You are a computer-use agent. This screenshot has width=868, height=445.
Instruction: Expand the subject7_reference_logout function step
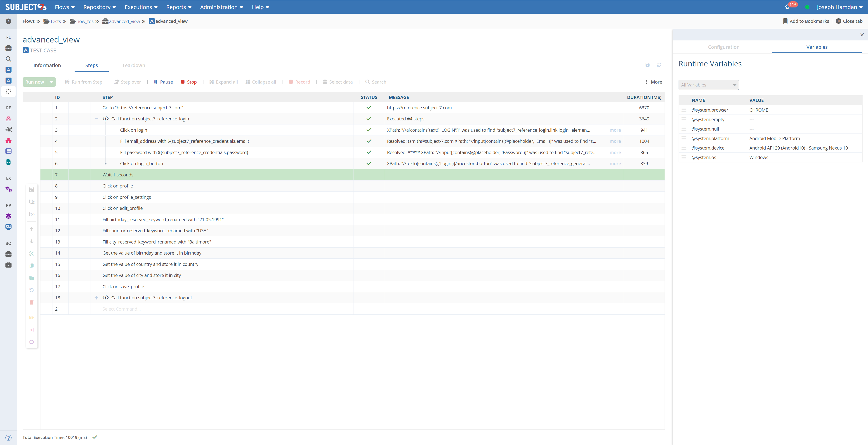[96, 297]
